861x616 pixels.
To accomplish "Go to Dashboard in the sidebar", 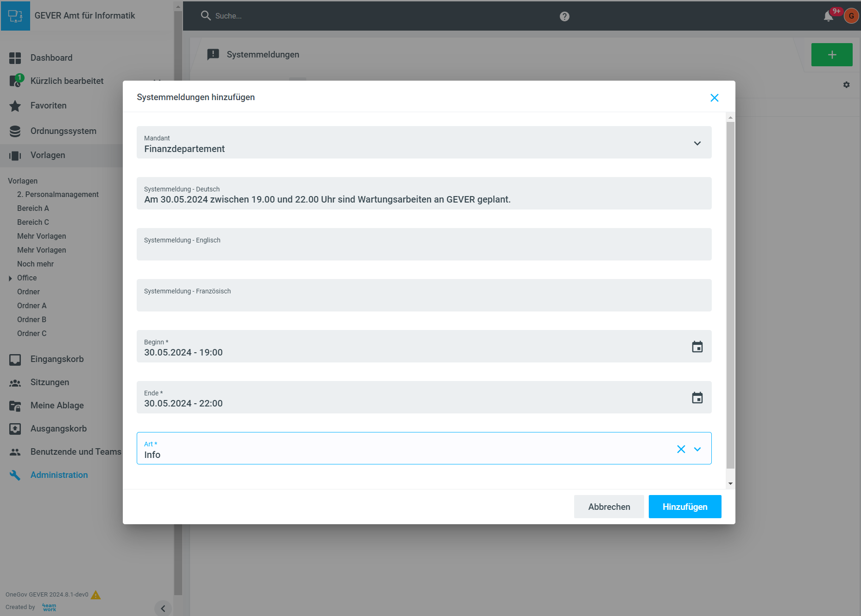I will (x=51, y=57).
